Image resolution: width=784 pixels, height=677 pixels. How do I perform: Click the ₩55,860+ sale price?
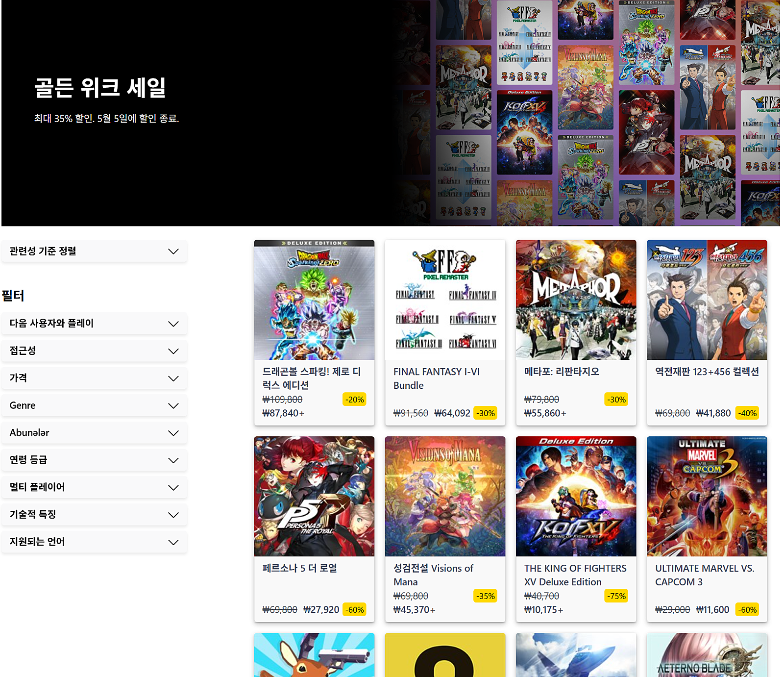coord(545,413)
